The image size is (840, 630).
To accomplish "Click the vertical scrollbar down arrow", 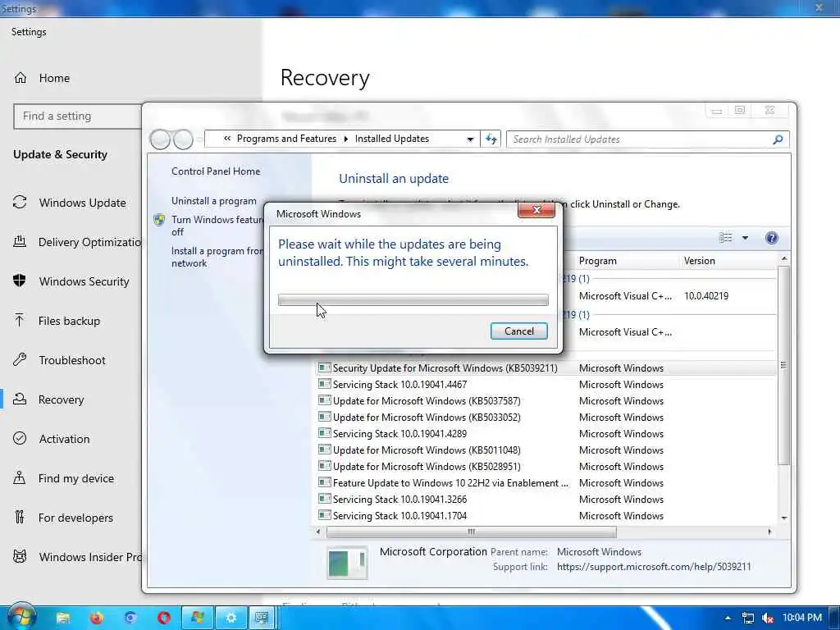I will (783, 518).
